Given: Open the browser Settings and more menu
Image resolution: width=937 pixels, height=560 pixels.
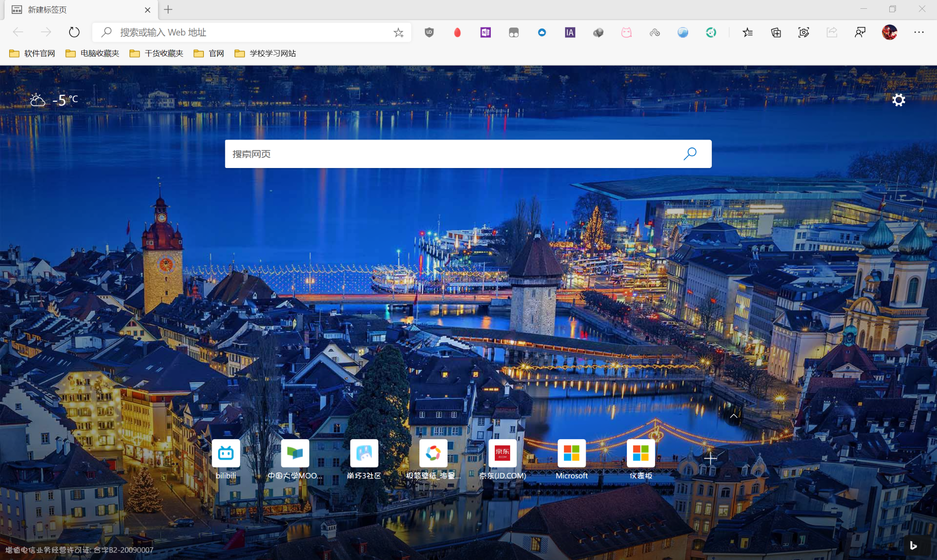Looking at the screenshot, I should click(919, 32).
